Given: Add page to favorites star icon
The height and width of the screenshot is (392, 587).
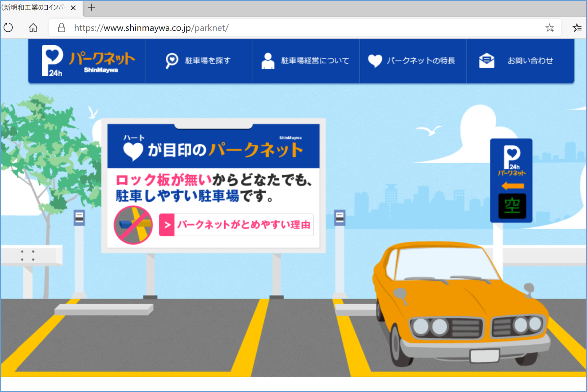Looking at the screenshot, I should 549,28.
